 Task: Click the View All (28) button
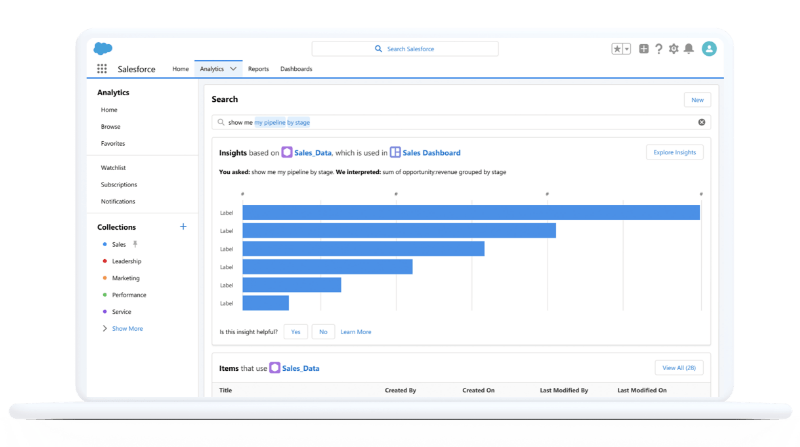679,367
